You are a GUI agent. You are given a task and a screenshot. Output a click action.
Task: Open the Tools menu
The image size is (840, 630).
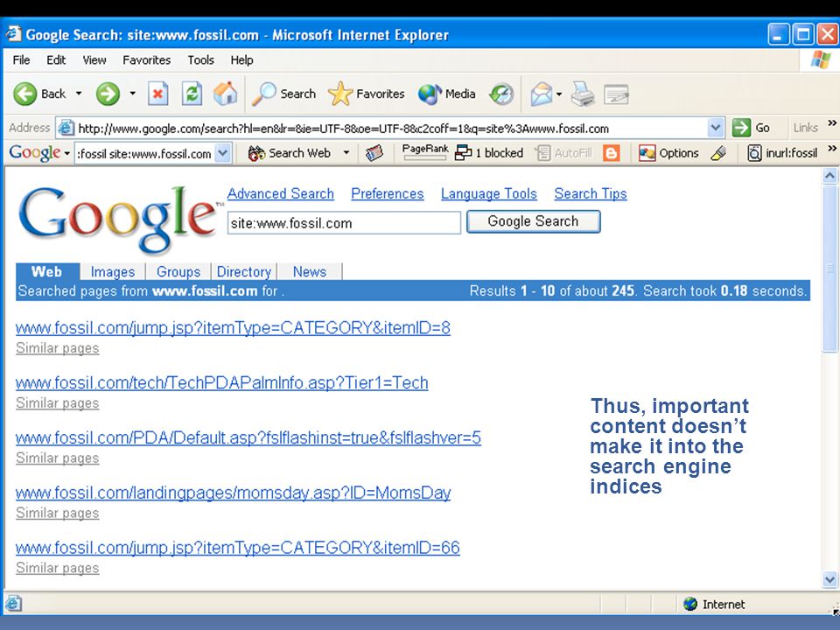(201, 60)
